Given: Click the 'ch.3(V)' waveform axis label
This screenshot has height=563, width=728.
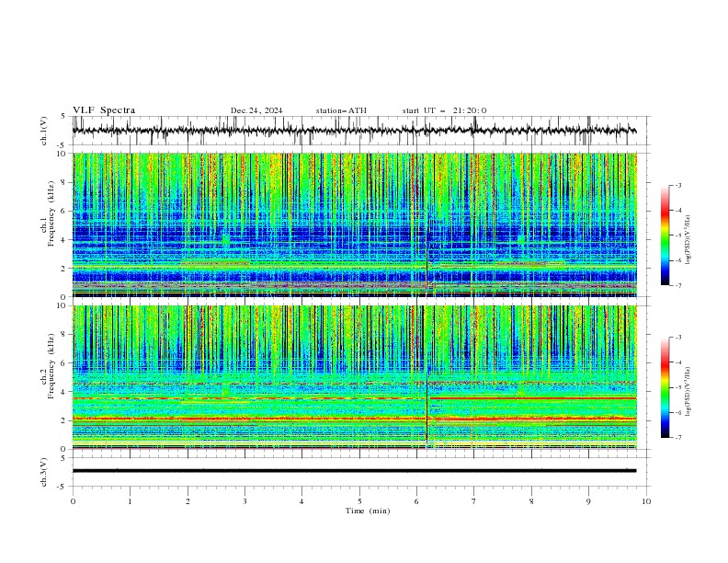Looking at the screenshot, I should tap(44, 472).
